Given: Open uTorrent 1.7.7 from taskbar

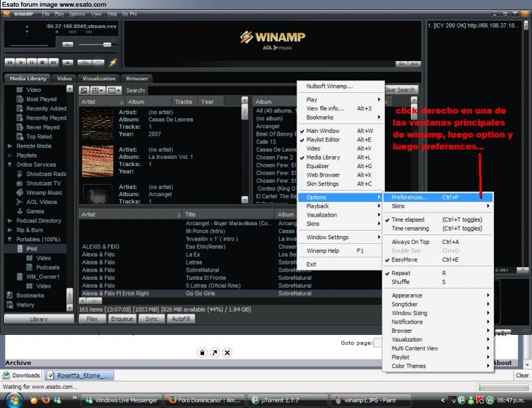Looking at the screenshot, I should click(288, 401).
